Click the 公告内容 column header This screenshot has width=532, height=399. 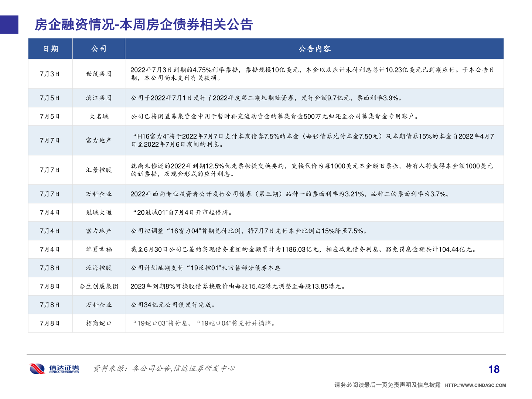point(314,49)
